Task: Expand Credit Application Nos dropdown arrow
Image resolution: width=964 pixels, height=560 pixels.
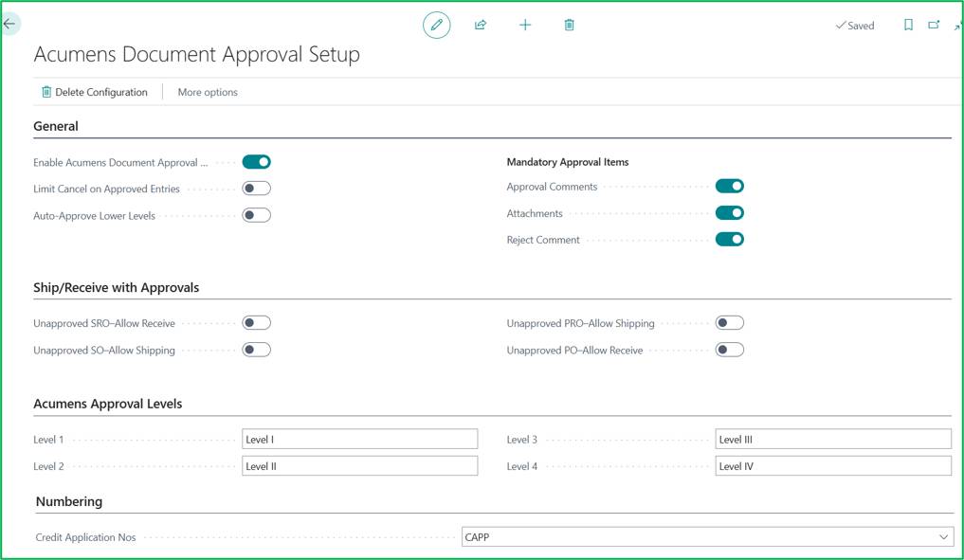Action: click(x=944, y=537)
